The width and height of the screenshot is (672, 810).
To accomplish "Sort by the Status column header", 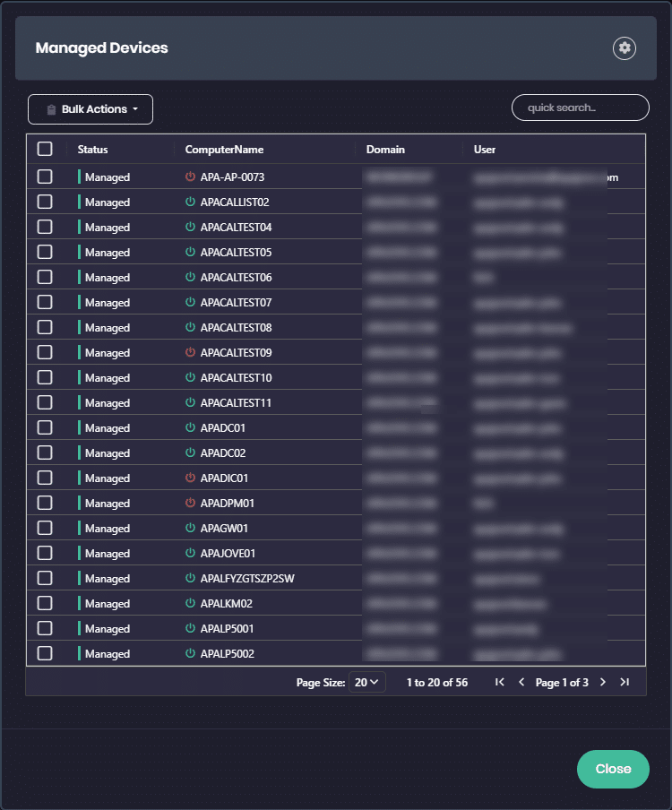I will (93, 150).
